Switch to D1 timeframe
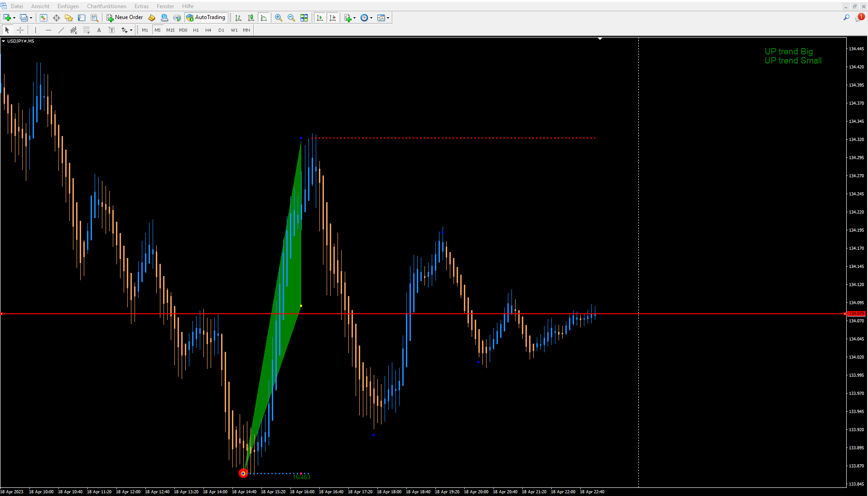Image resolution: width=868 pixels, height=496 pixels. point(221,30)
